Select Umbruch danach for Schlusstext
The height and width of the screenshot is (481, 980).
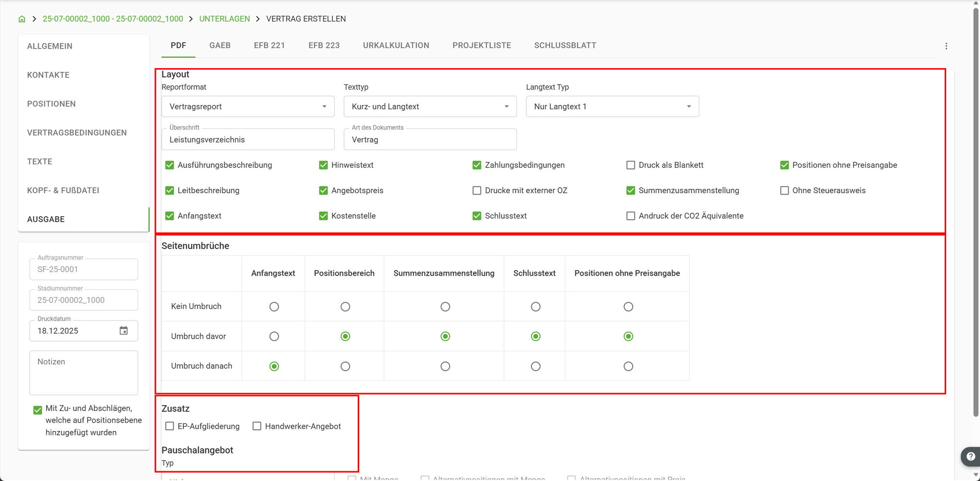click(x=536, y=366)
